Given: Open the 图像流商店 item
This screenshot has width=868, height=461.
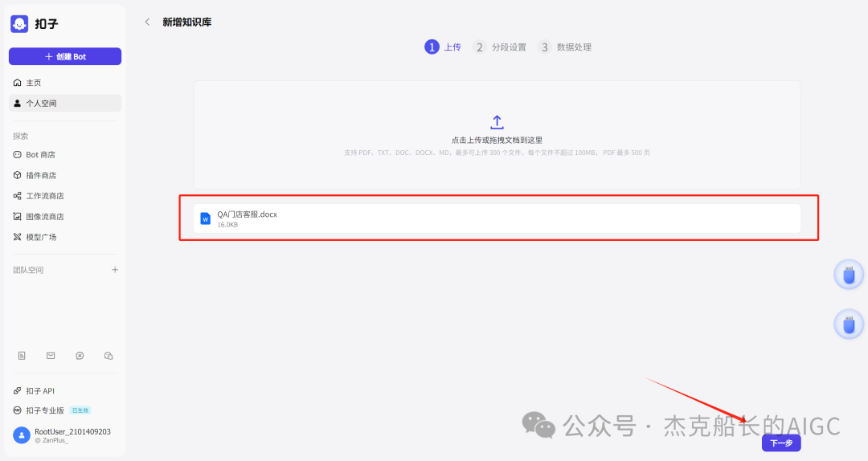Looking at the screenshot, I should coord(65,216).
